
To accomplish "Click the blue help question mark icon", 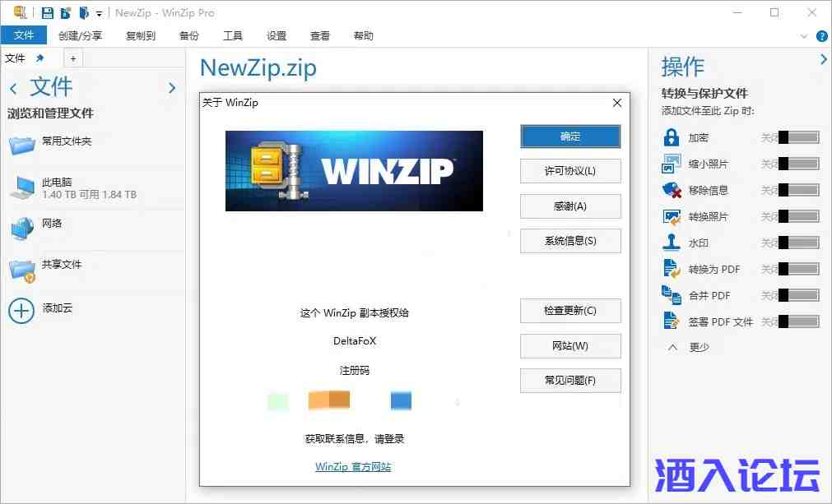I will coord(821,36).
